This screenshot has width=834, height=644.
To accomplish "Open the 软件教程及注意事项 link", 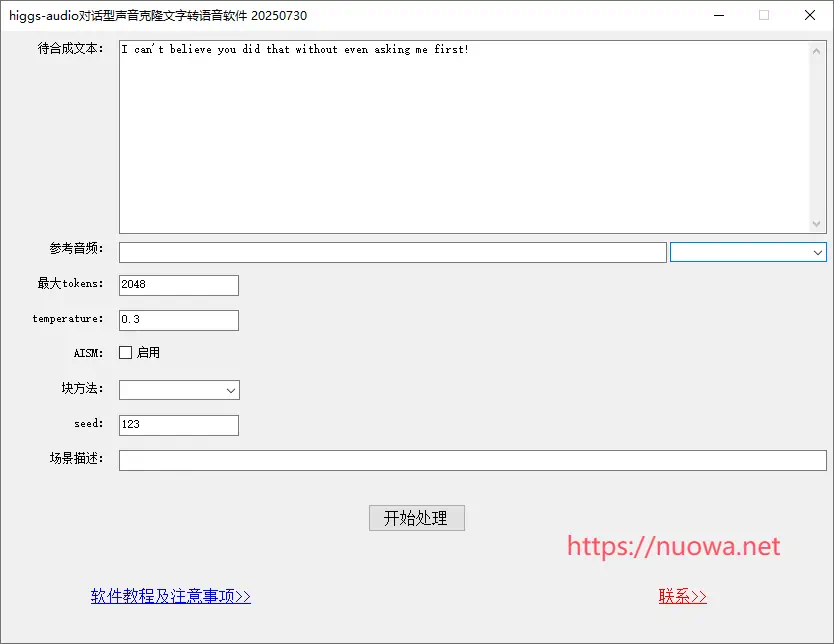I will point(170,596).
